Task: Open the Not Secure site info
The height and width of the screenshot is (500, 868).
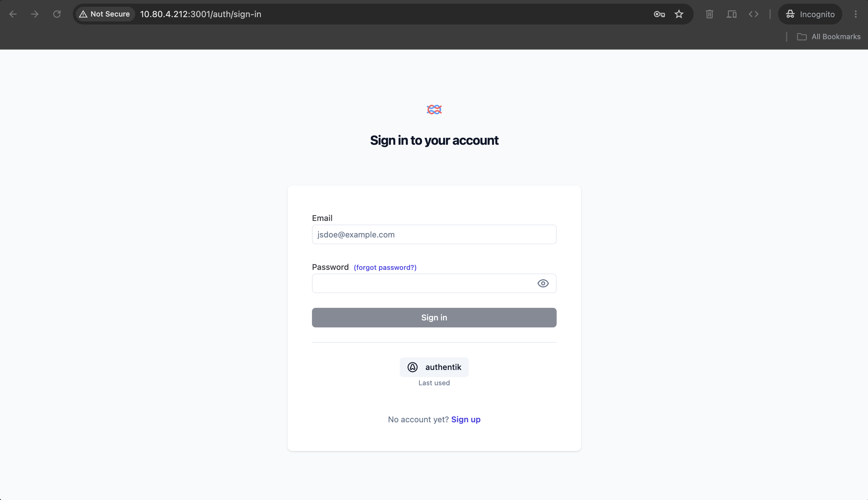Action: tap(105, 14)
